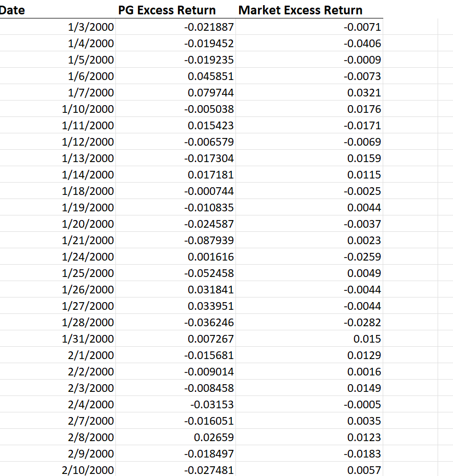453x476 pixels.
Task: Select the cell with 1/18/2000
Action: pyautogui.click(x=88, y=191)
